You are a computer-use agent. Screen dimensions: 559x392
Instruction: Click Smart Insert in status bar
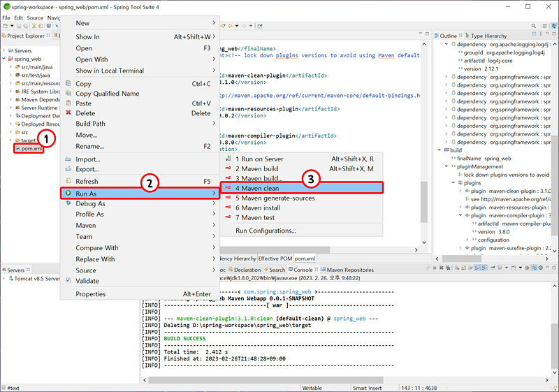[368, 388]
